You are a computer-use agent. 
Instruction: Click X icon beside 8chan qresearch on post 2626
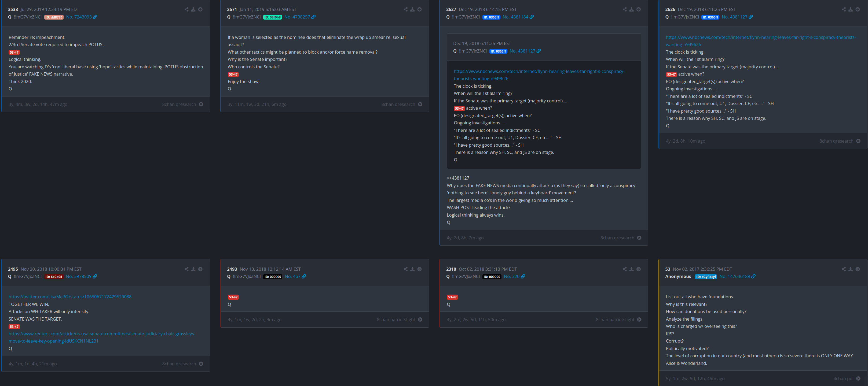pos(858,141)
